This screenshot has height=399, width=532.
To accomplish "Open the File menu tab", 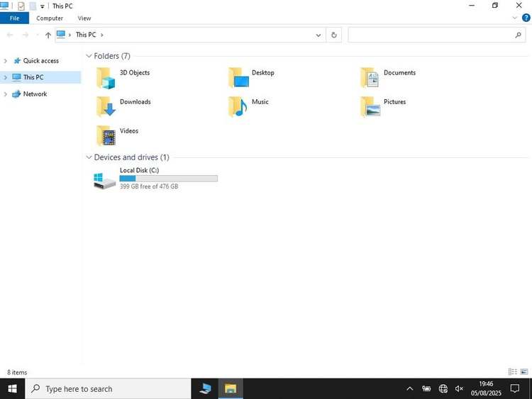I will (x=15, y=18).
